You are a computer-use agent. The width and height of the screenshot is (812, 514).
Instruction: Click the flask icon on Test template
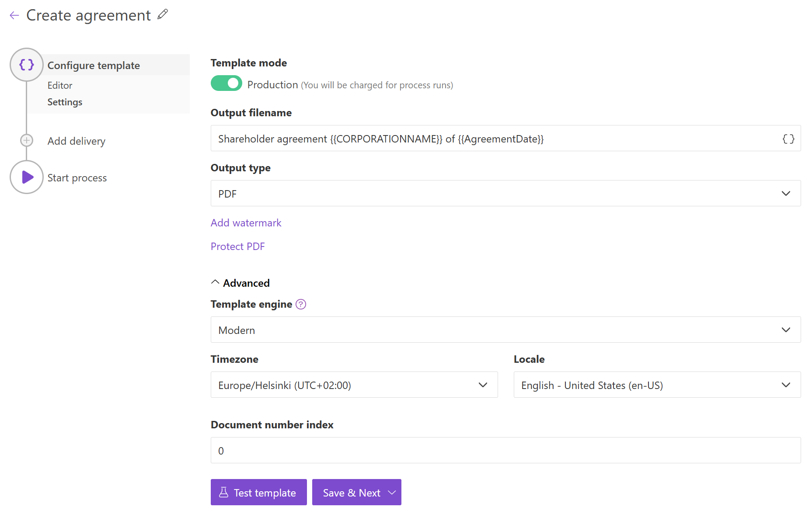click(224, 492)
